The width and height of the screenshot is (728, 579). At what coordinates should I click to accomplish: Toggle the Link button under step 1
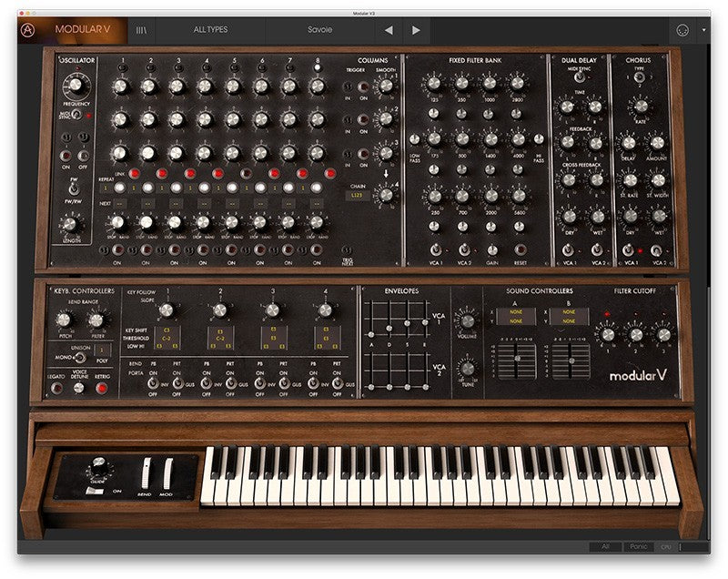(134, 174)
